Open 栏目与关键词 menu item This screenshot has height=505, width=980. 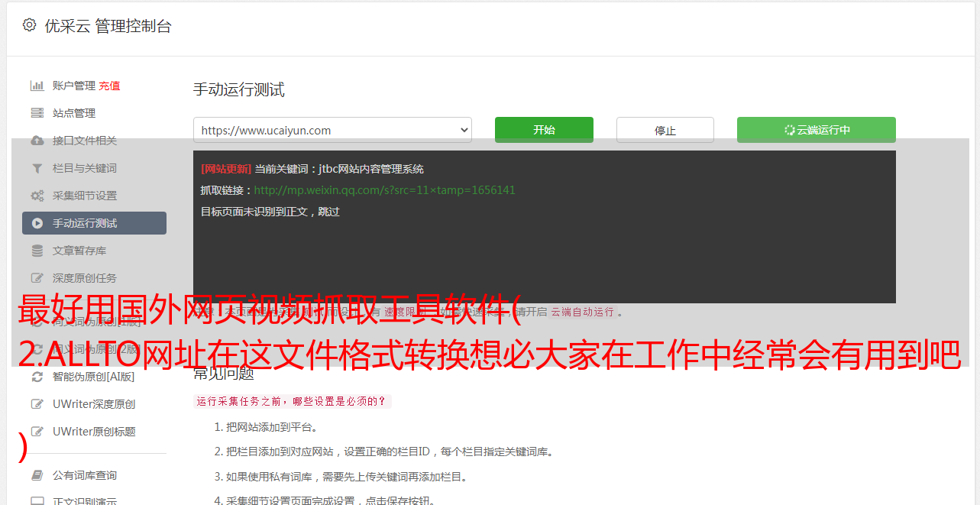tap(85, 168)
